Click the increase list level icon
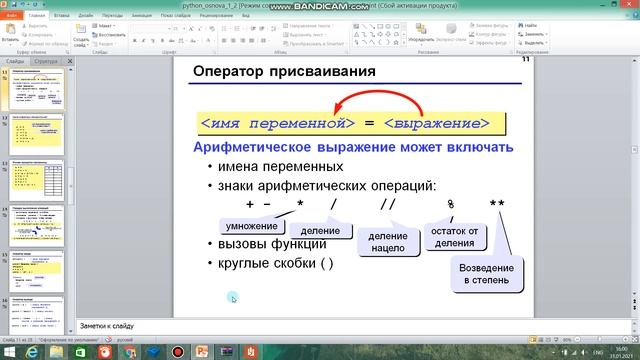This screenshot has height=360, width=640. [x=262, y=29]
